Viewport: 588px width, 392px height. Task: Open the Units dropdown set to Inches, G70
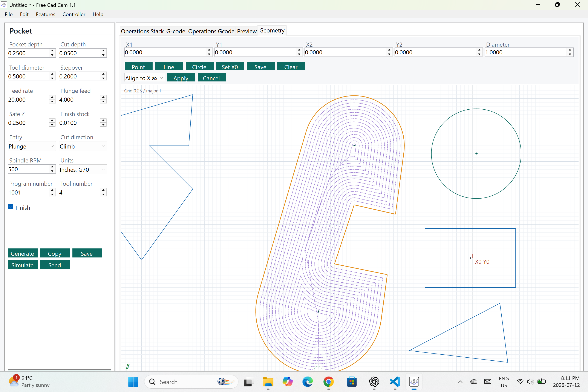click(83, 170)
